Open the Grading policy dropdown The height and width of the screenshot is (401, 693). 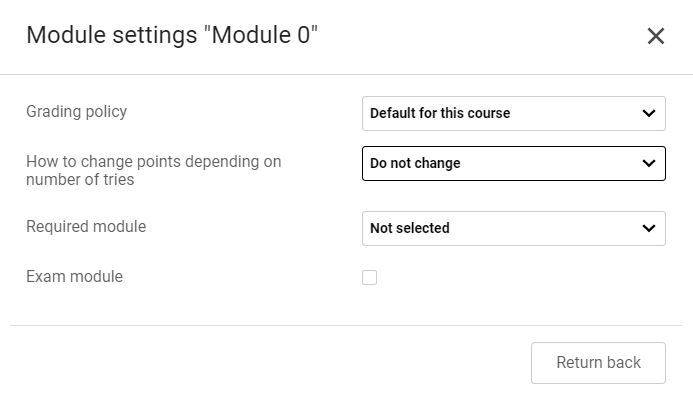513,113
